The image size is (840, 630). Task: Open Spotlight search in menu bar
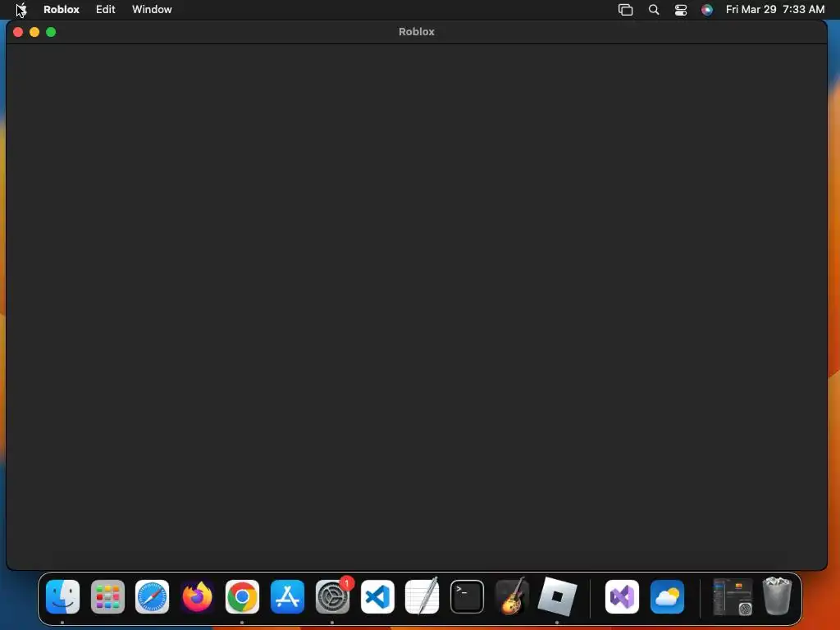tap(654, 10)
